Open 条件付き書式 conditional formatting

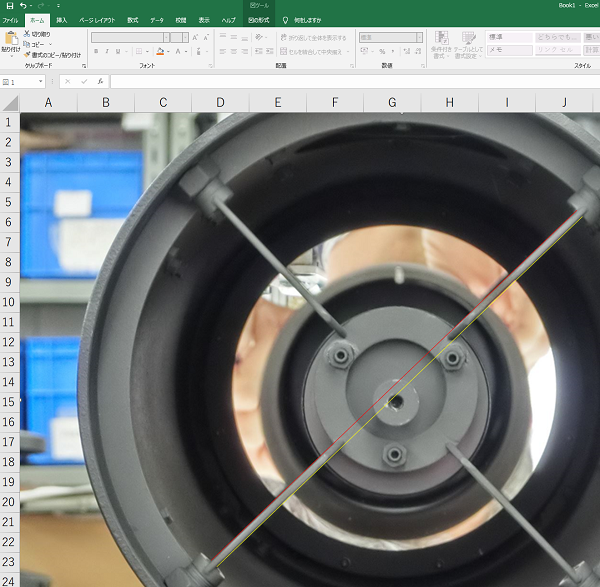click(441, 45)
